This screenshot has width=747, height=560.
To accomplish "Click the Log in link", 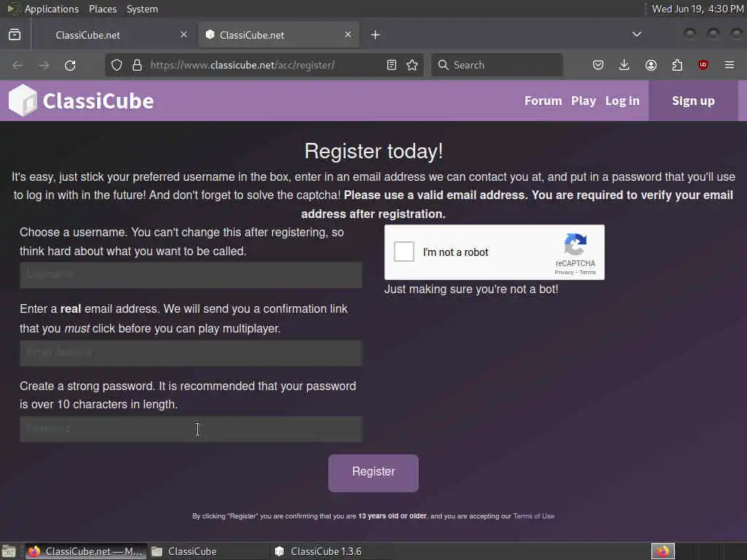I will point(622,101).
